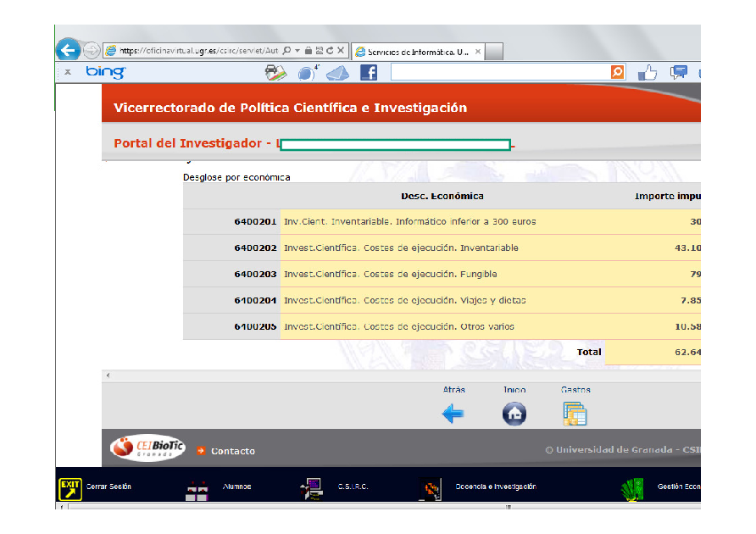
Task: Click the Gestión Económica money icon
Action: 632,489
